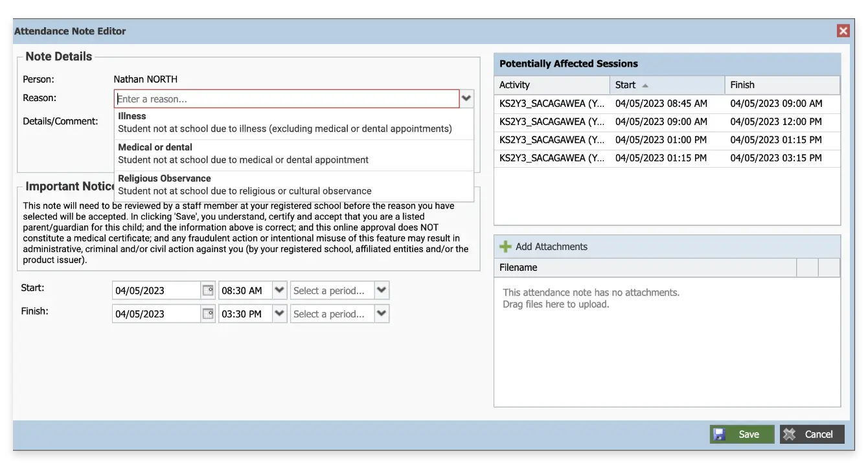The image size is (868, 469).
Task: Click in the Reason input field
Action: (286, 99)
